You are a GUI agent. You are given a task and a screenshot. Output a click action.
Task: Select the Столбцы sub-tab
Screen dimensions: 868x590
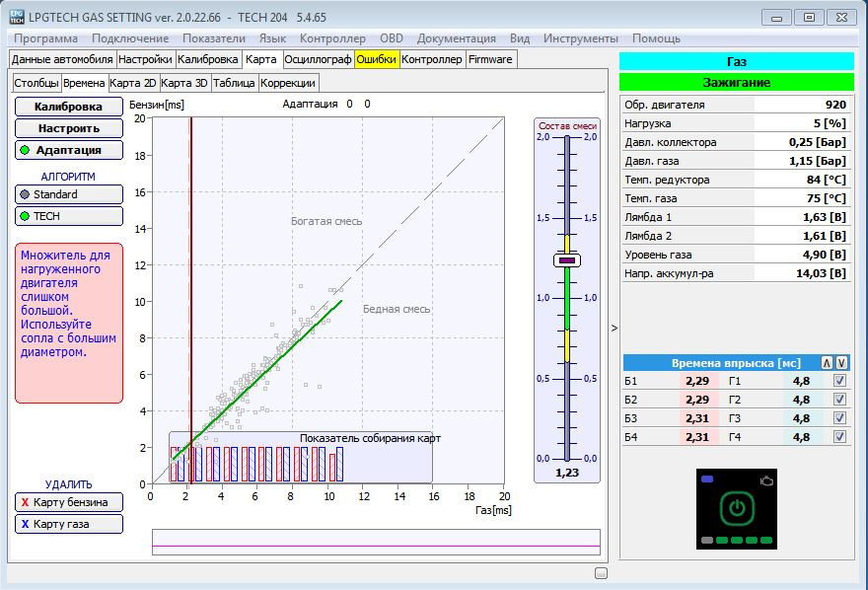coord(36,83)
